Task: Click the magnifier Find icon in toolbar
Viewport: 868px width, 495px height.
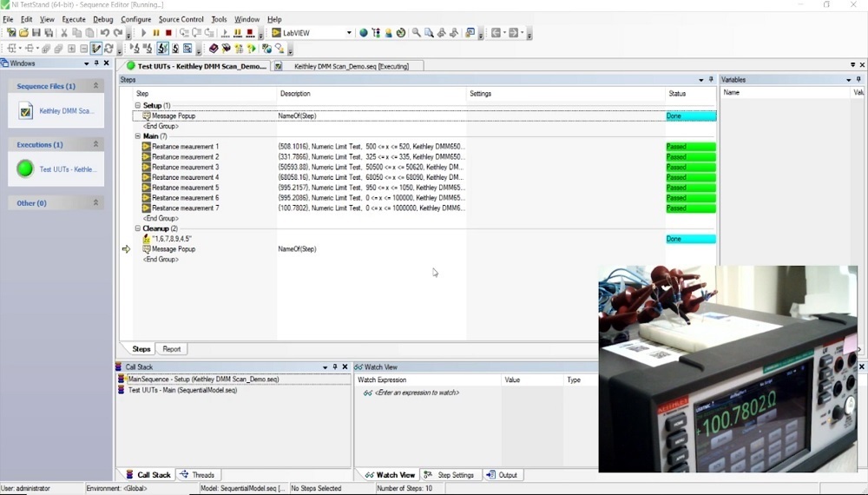Action: click(x=417, y=33)
